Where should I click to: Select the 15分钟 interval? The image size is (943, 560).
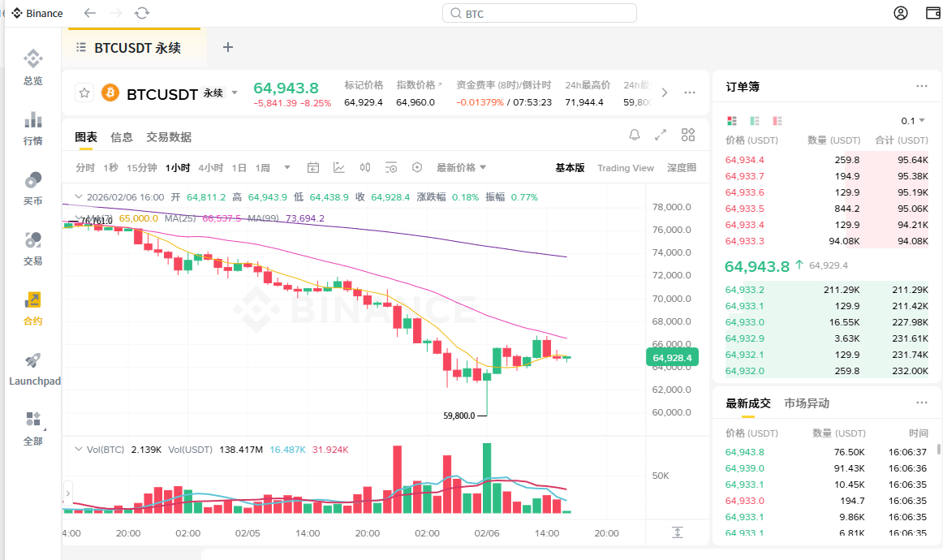[141, 168]
